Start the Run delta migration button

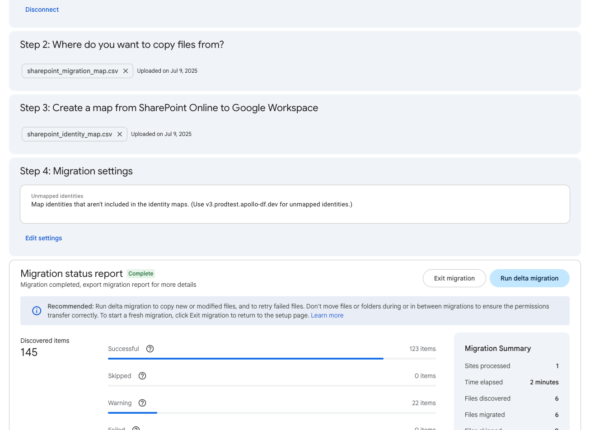pyautogui.click(x=529, y=278)
